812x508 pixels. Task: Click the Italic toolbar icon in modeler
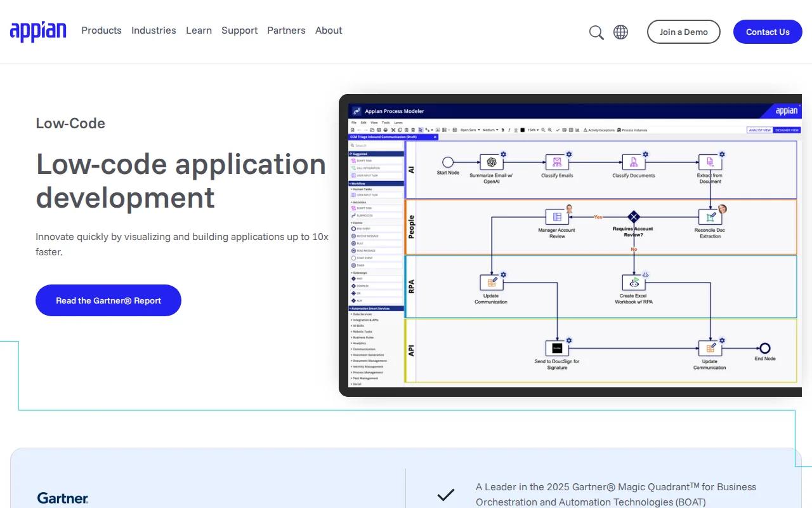tap(509, 130)
